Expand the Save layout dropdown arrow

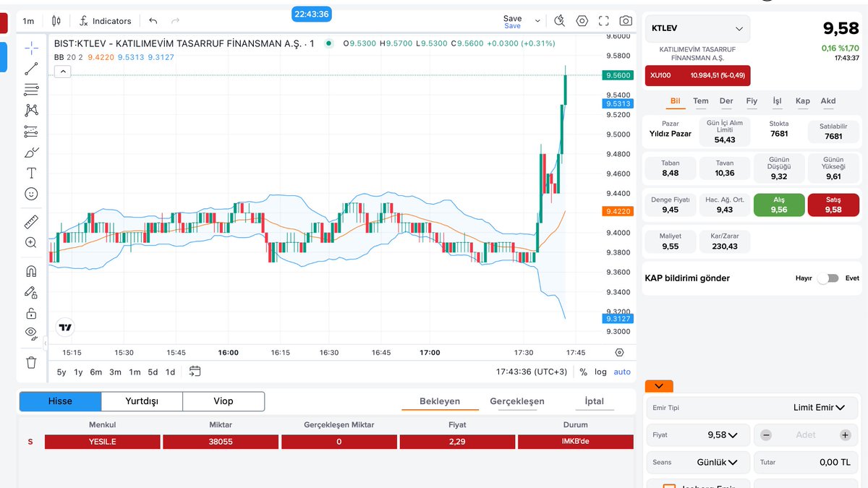click(x=537, y=21)
